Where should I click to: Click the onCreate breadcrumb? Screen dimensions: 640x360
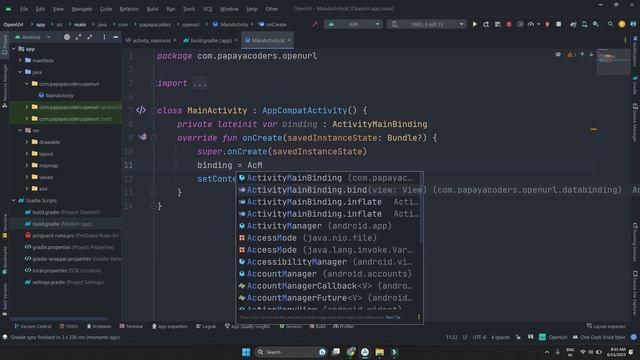(273, 24)
